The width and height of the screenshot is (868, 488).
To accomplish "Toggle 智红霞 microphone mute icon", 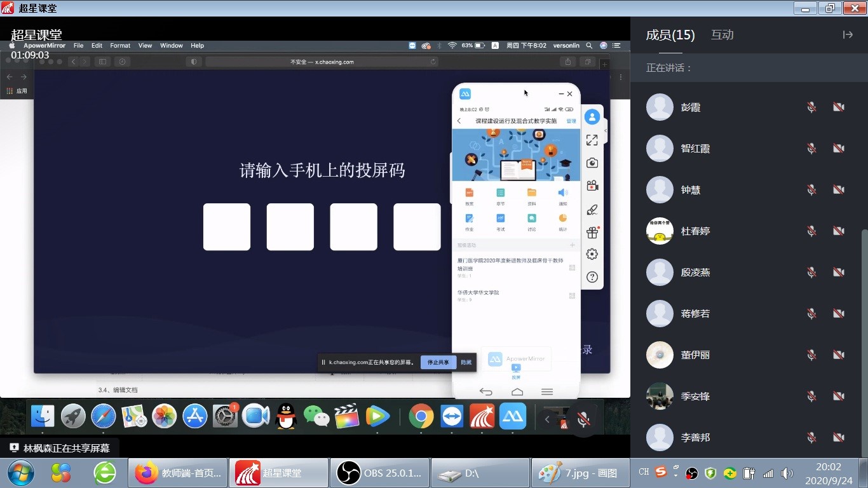I will pyautogui.click(x=811, y=149).
